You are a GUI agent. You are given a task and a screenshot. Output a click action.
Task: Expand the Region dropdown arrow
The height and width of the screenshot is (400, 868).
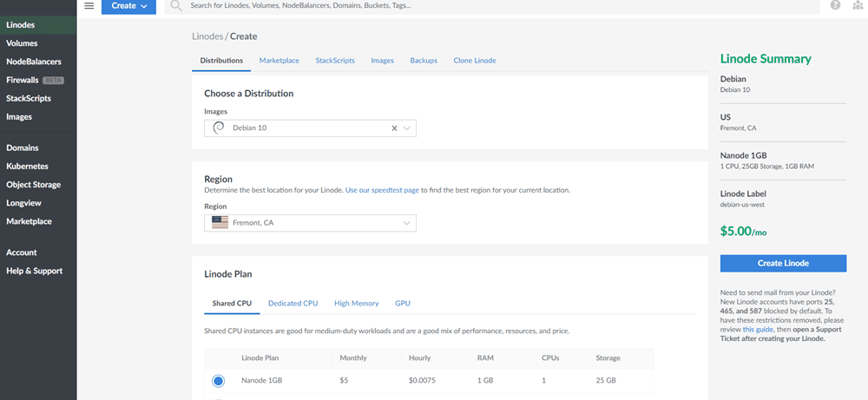[x=407, y=224]
